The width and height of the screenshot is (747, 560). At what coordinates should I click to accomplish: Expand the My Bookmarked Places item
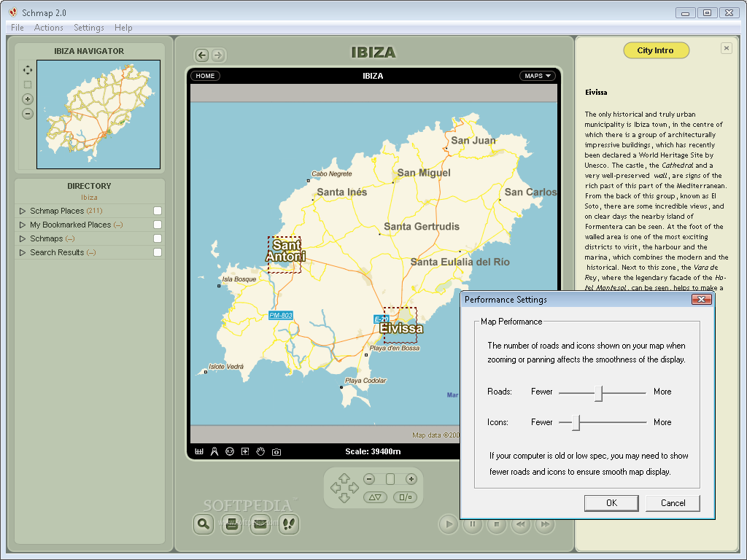point(23,225)
